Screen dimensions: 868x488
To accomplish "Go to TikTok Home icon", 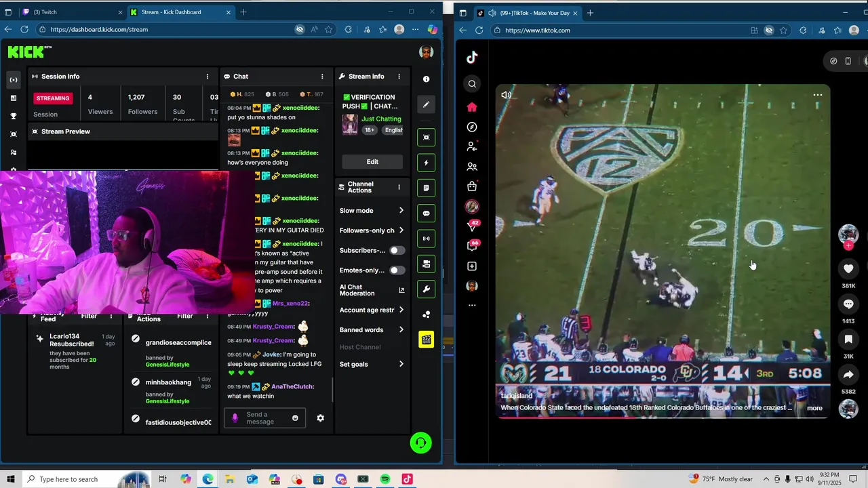I will (472, 107).
